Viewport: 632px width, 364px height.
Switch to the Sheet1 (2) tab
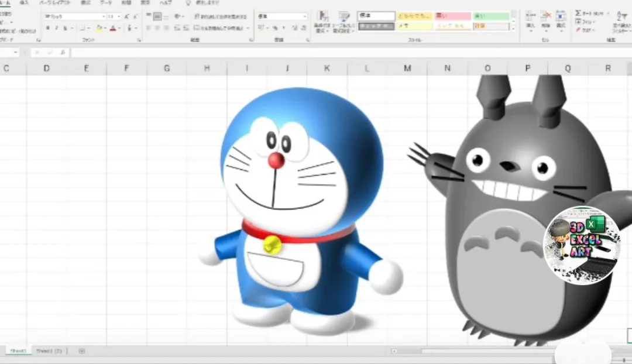click(x=49, y=351)
